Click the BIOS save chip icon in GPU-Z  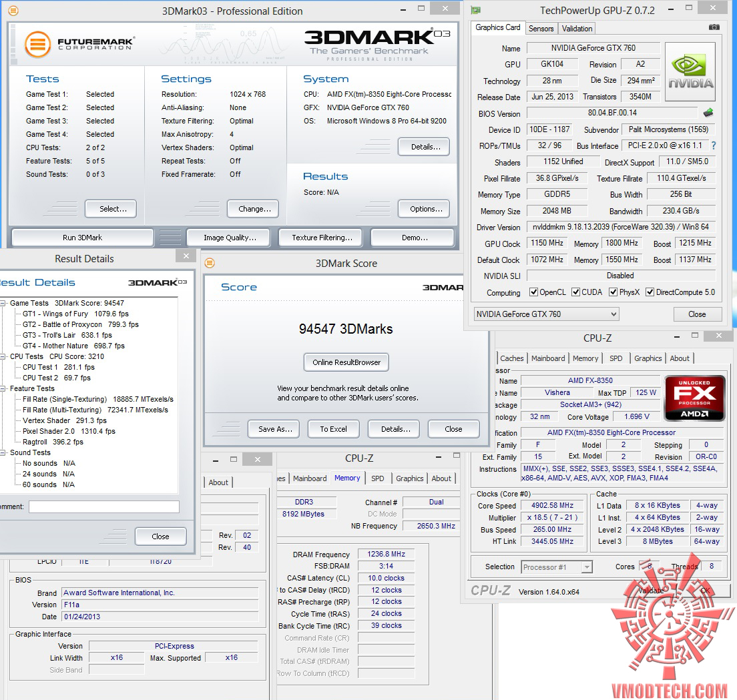[x=708, y=113]
